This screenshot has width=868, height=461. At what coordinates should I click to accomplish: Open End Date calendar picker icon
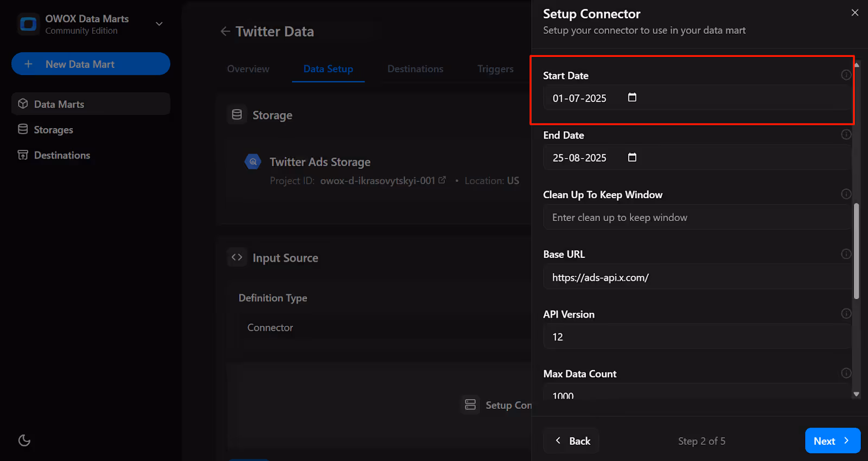[632, 157]
